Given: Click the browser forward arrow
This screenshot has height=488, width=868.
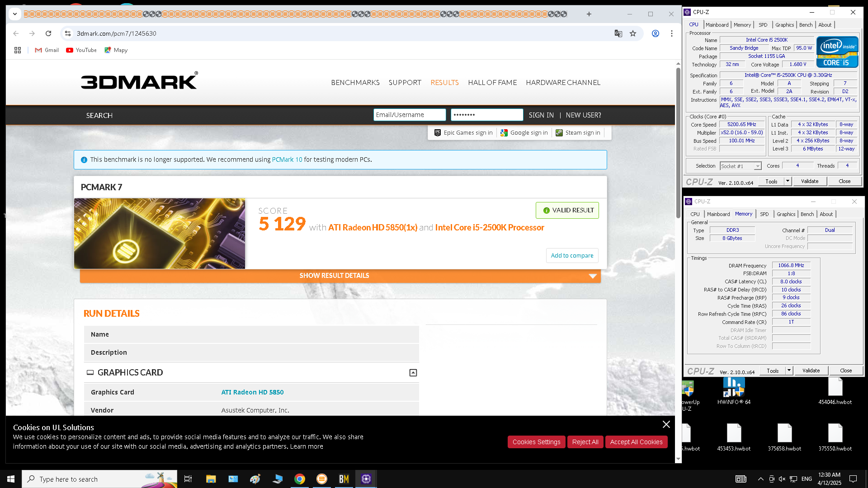Looking at the screenshot, I should tap(32, 33).
